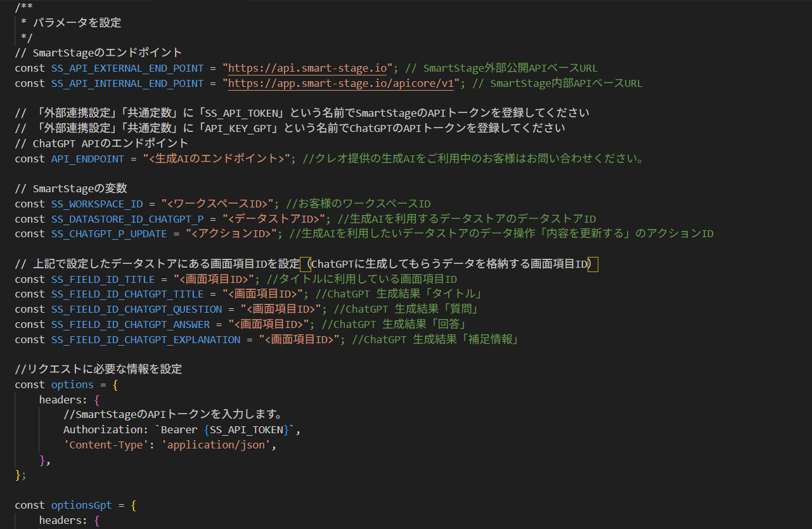Place cursor on SS_FIELD_ID_TITLE constant

[x=103, y=279]
